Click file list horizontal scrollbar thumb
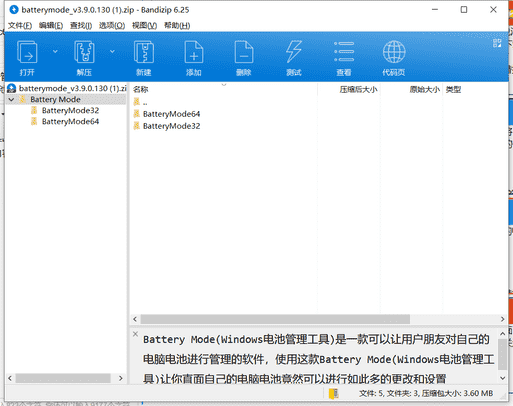 (x=275, y=319)
